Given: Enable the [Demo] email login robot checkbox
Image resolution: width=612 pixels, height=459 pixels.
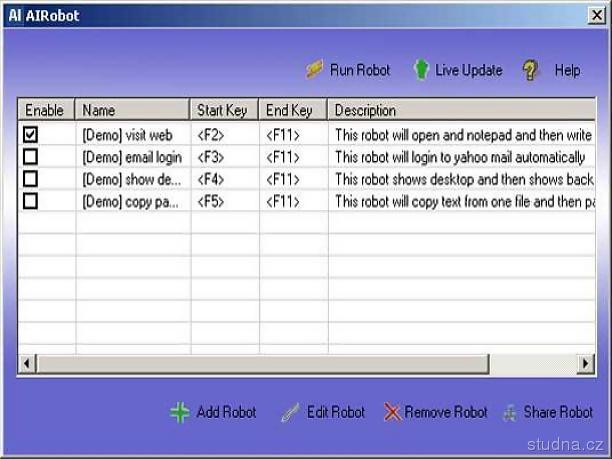Looking at the screenshot, I should tap(30, 157).
